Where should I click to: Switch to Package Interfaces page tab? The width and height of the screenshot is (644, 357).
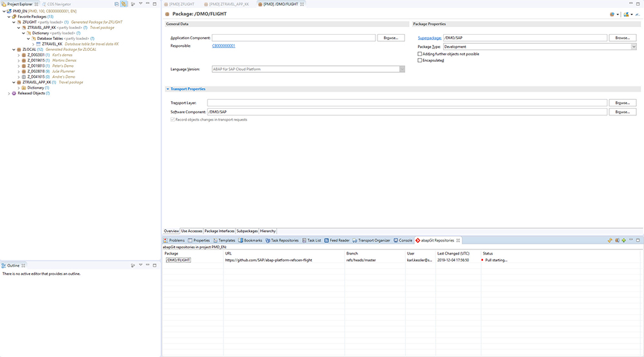(x=220, y=231)
